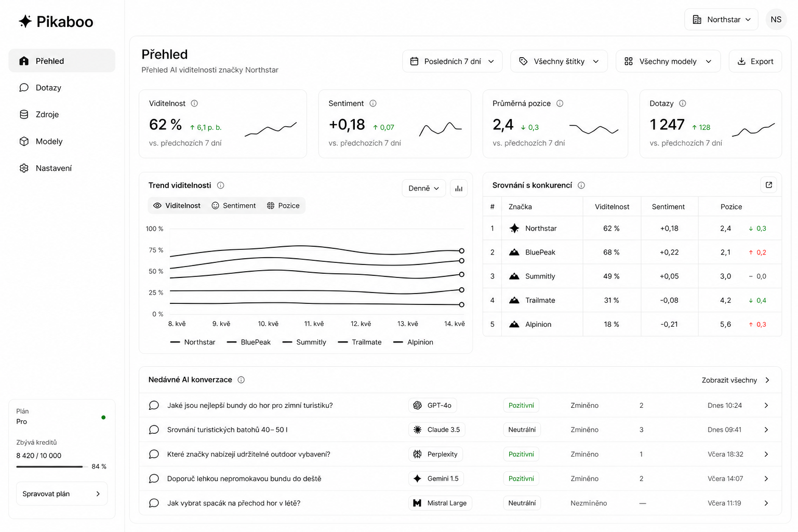Image resolution: width=798 pixels, height=532 pixels.
Task: Click info icon next to Viditelnost card
Action: 194,103
